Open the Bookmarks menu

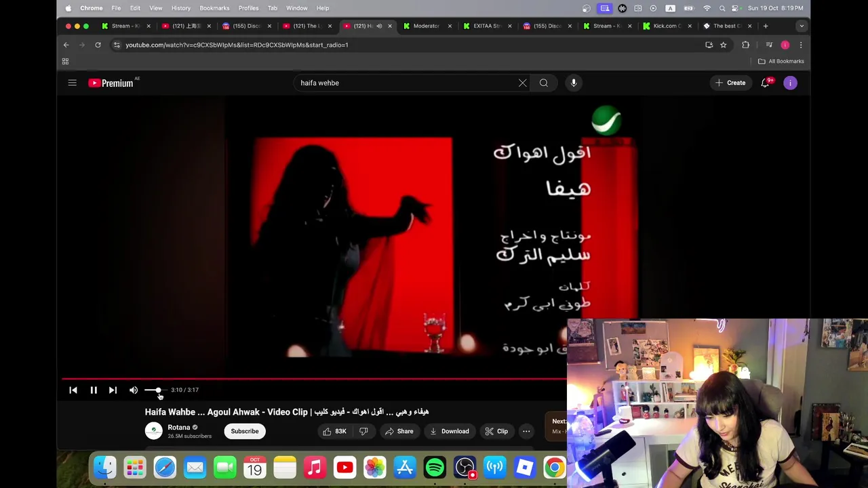click(x=214, y=8)
